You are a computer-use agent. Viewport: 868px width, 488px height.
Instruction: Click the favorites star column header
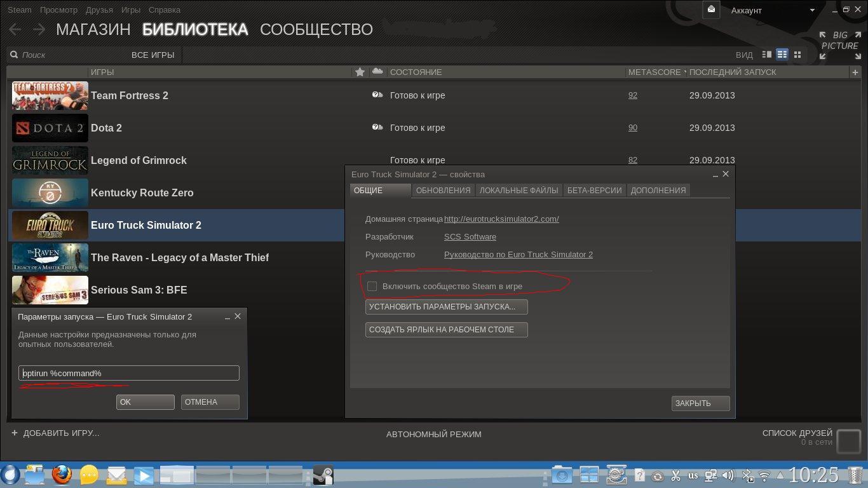(x=360, y=72)
